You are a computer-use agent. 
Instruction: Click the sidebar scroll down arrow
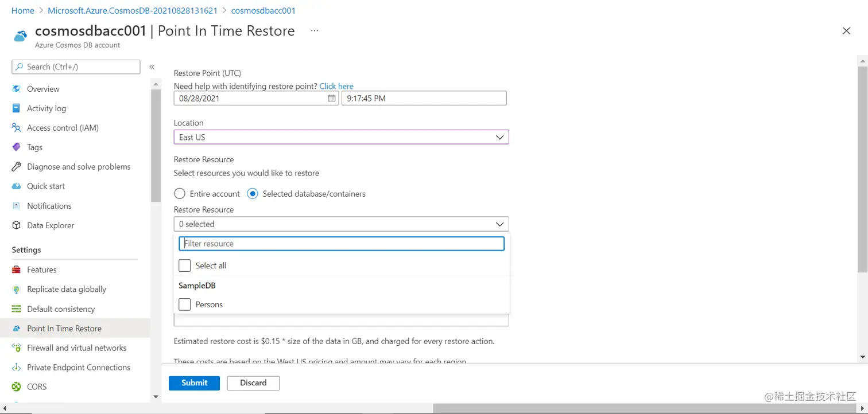[x=156, y=397]
